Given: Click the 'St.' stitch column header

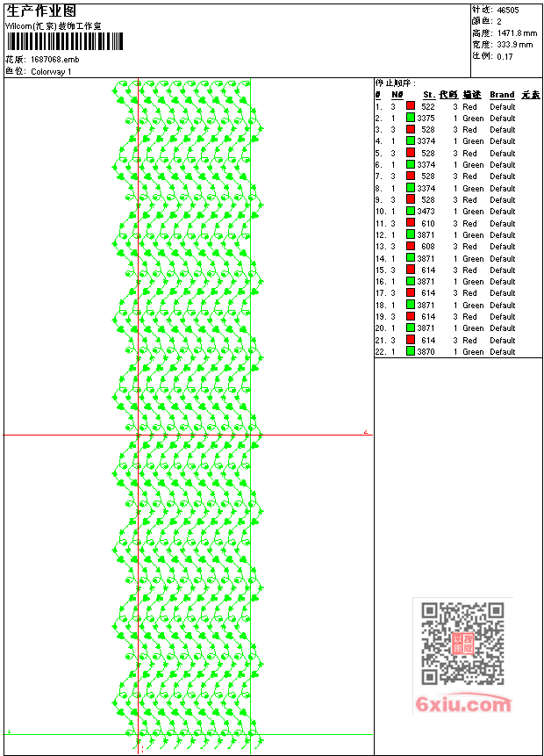Looking at the screenshot, I should point(429,95).
